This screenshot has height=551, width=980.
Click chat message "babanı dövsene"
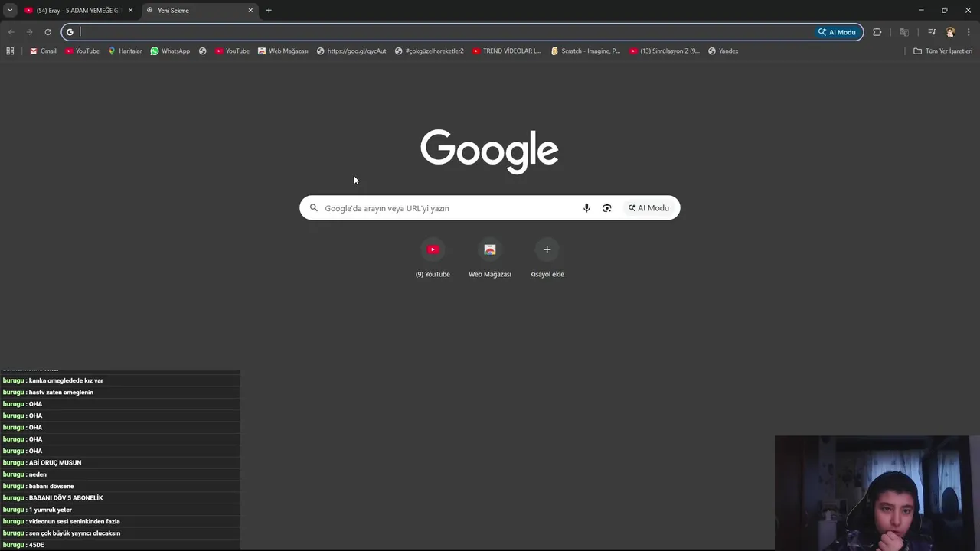click(x=51, y=487)
